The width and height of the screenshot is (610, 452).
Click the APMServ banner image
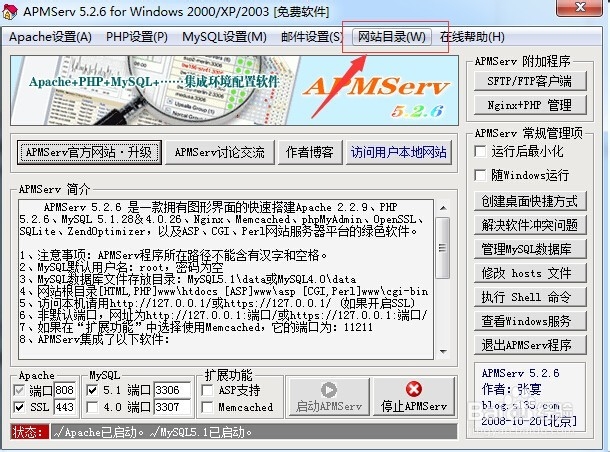click(x=235, y=90)
